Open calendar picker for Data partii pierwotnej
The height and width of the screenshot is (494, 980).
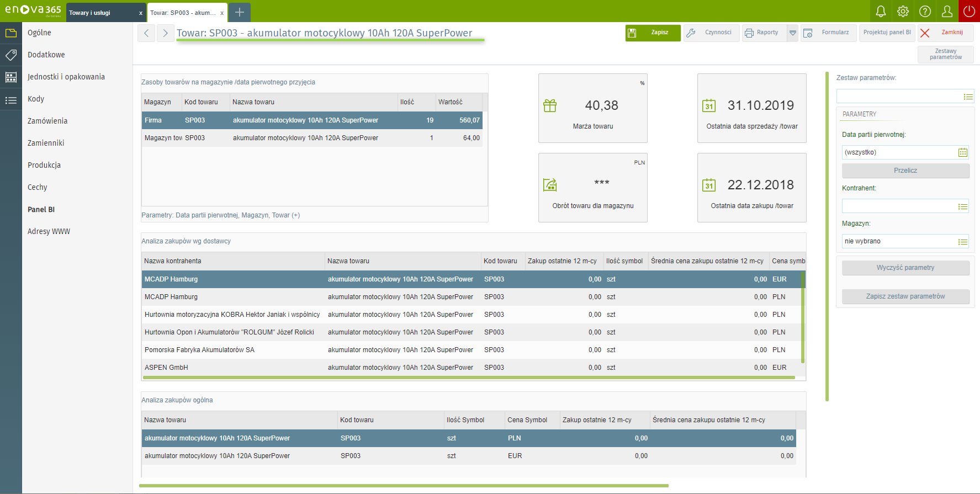(962, 152)
